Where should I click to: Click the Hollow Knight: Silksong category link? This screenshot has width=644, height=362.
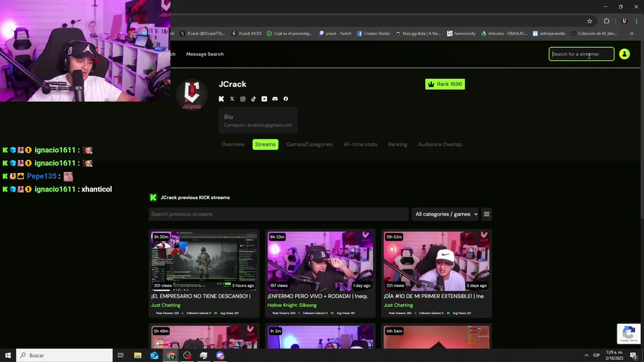[x=292, y=305]
